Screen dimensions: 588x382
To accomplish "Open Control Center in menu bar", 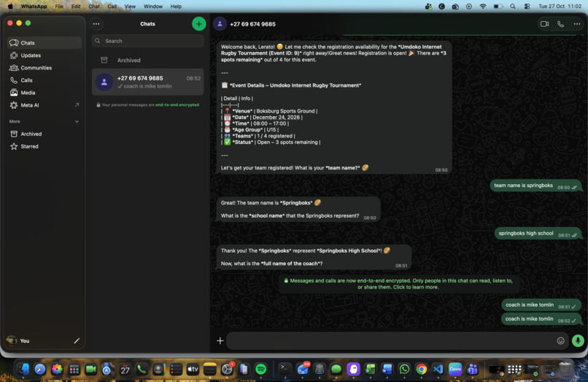I will coord(527,7).
